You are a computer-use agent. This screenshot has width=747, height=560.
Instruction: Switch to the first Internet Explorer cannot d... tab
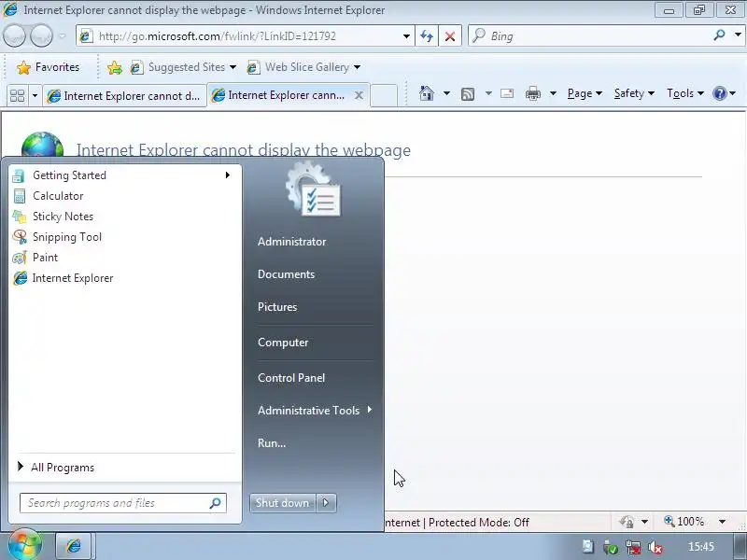124,96
